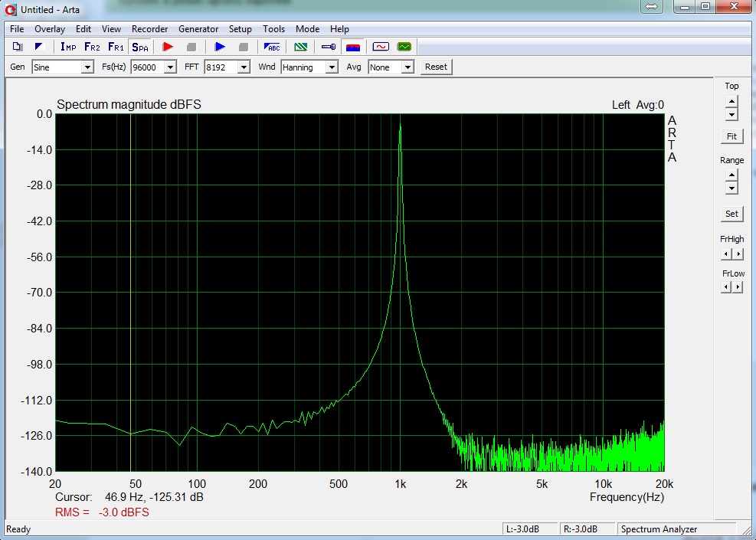Click the red sine wave icon

point(381,47)
